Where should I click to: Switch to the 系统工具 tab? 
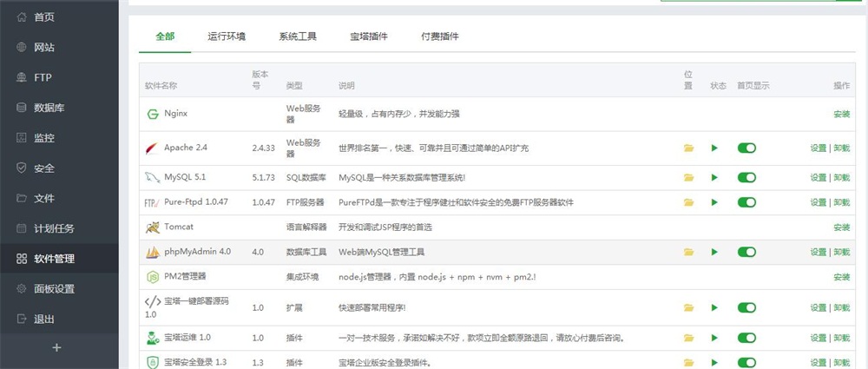coord(298,36)
